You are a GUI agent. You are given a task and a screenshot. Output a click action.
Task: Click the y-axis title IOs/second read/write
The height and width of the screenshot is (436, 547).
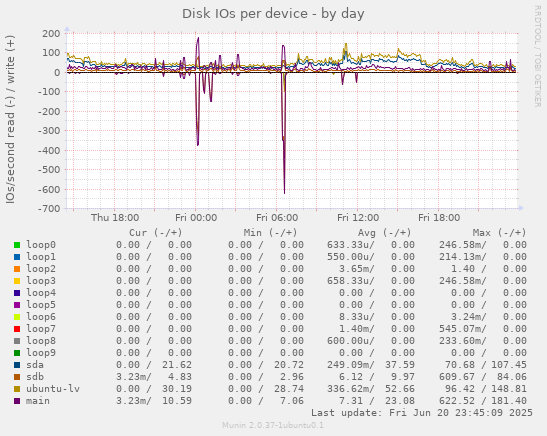[10, 119]
